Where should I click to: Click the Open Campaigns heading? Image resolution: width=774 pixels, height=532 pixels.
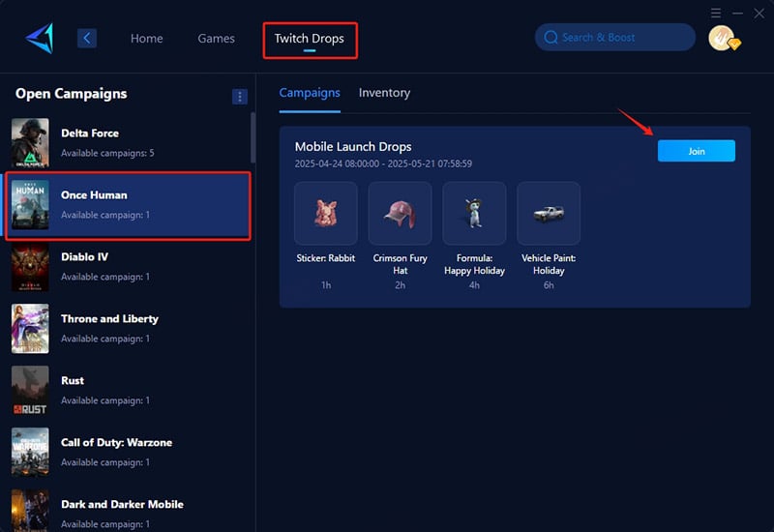click(x=71, y=94)
